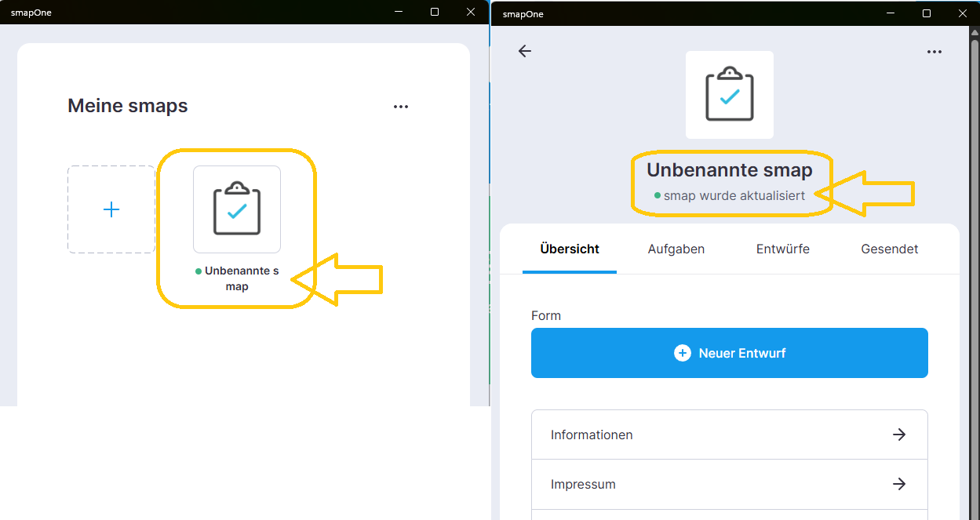Switch to the Entwürfe tab
Image resolution: width=980 pixels, height=520 pixels.
pos(783,249)
